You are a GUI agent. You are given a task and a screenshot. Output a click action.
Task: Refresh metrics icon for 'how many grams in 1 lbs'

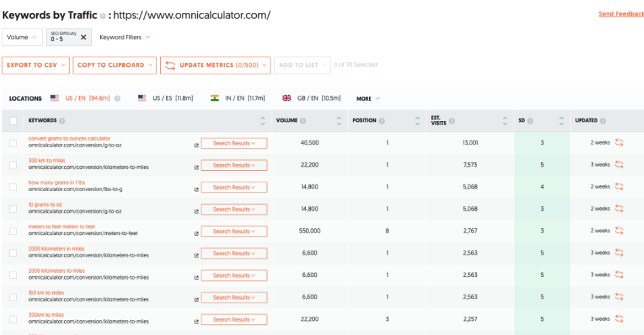pos(619,187)
